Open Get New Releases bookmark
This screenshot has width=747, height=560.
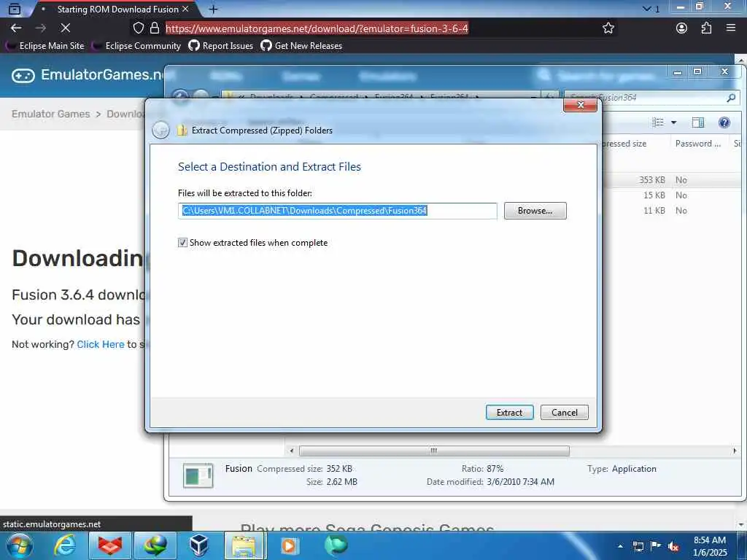pyautogui.click(x=301, y=46)
